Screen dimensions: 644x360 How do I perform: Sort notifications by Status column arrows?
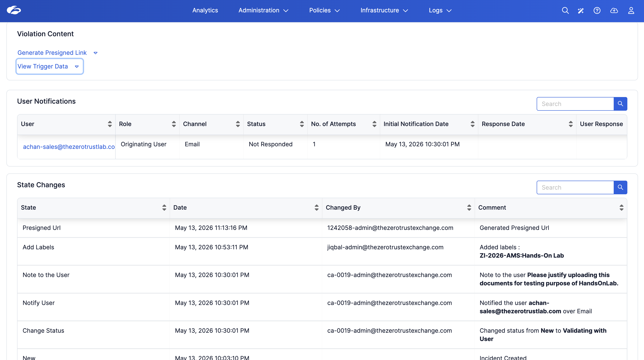pos(302,124)
